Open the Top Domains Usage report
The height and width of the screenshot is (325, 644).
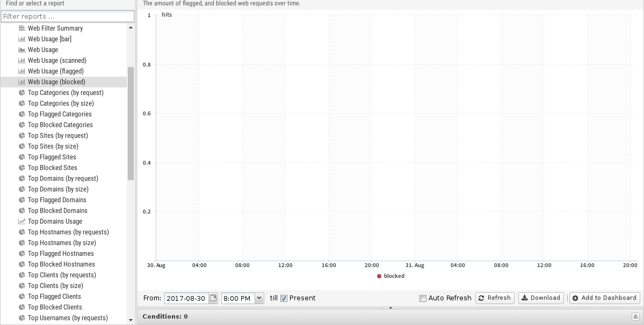tap(55, 221)
